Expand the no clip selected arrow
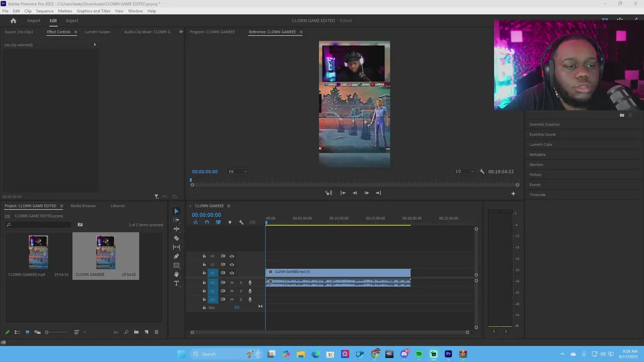This screenshot has height=362, width=644. pos(95,45)
